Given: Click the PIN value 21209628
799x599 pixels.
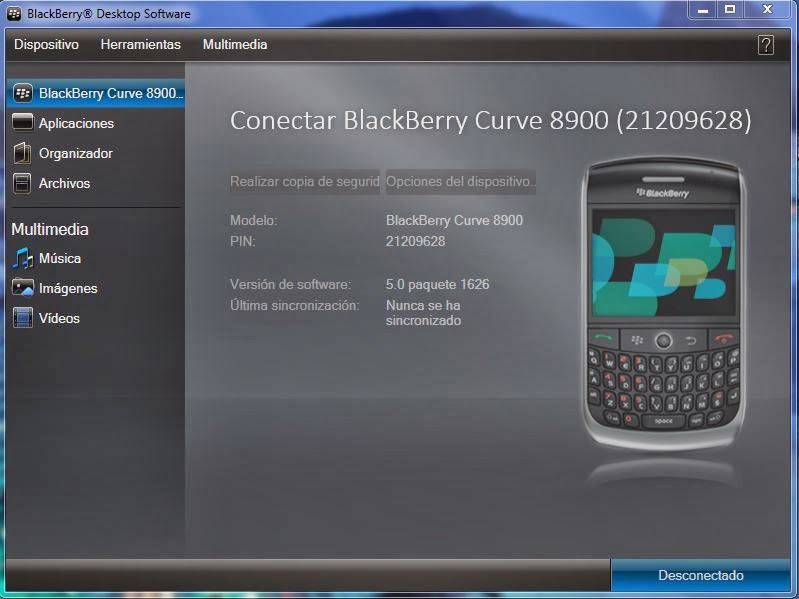Looking at the screenshot, I should [x=415, y=241].
